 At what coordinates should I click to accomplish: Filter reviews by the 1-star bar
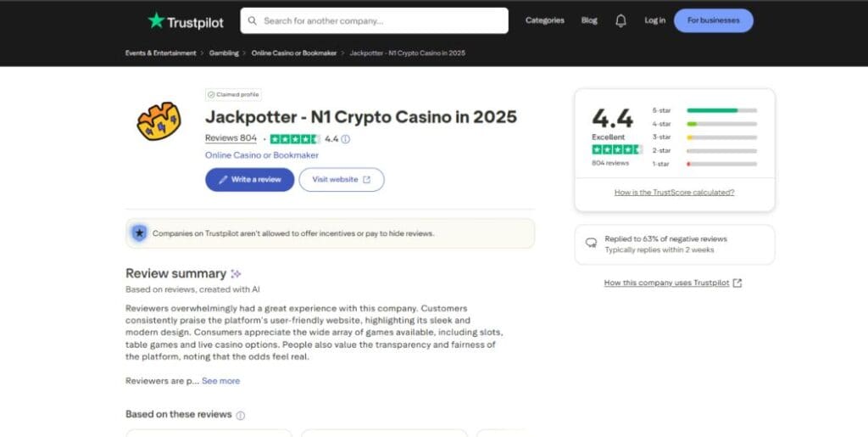[x=721, y=164]
